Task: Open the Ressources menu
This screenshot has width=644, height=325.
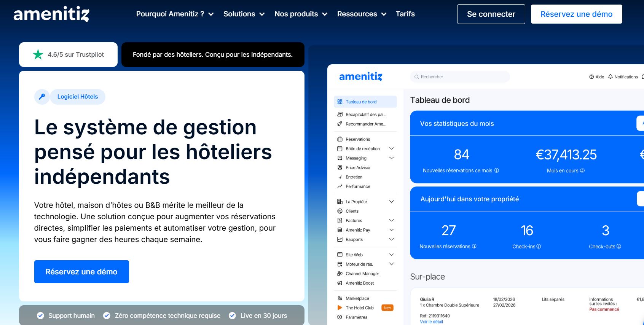Action: tap(362, 14)
